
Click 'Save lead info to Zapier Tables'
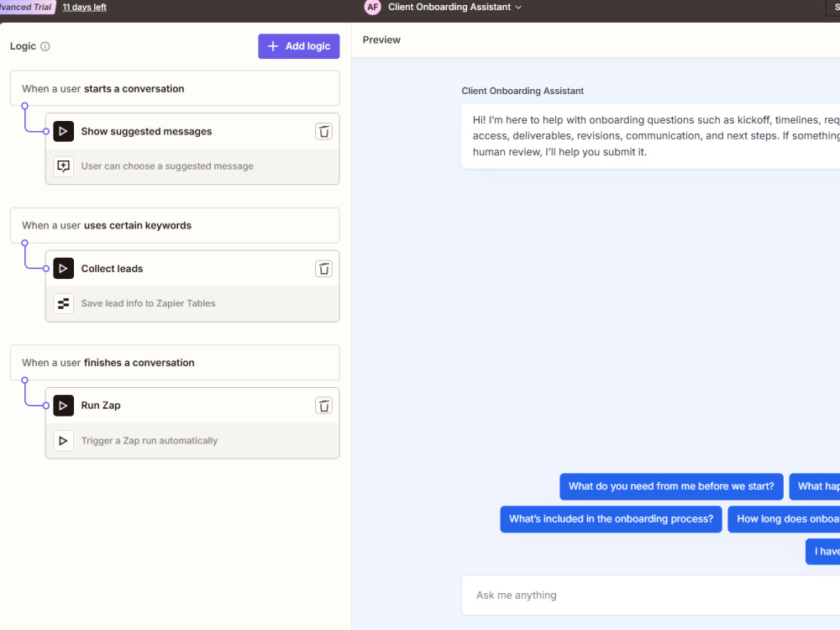coord(148,303)
